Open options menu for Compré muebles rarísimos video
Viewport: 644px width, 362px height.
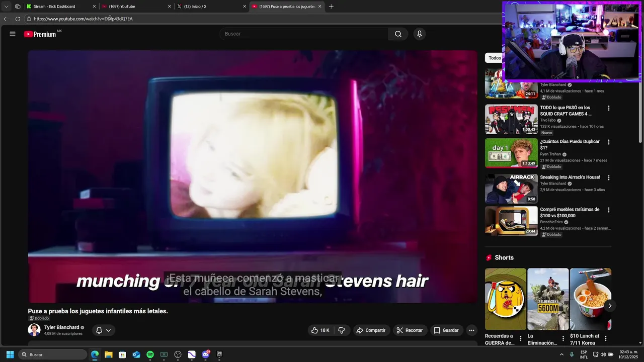pos(608,210)
